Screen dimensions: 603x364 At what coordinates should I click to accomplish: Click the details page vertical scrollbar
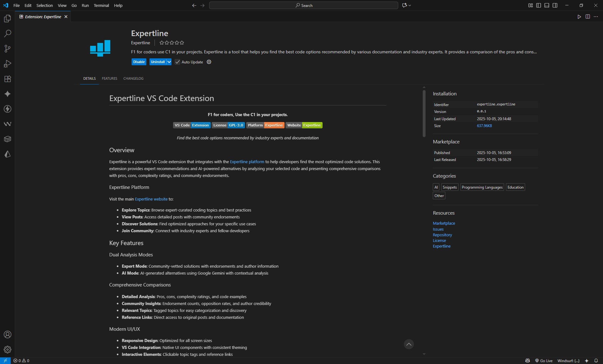coord(424,114)
